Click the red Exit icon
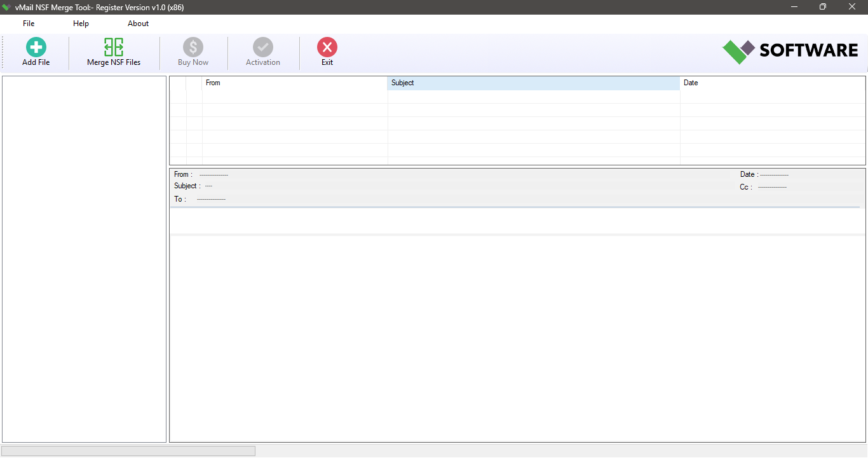The height and width of the screenshot is (458, 868). pos(327,47)
